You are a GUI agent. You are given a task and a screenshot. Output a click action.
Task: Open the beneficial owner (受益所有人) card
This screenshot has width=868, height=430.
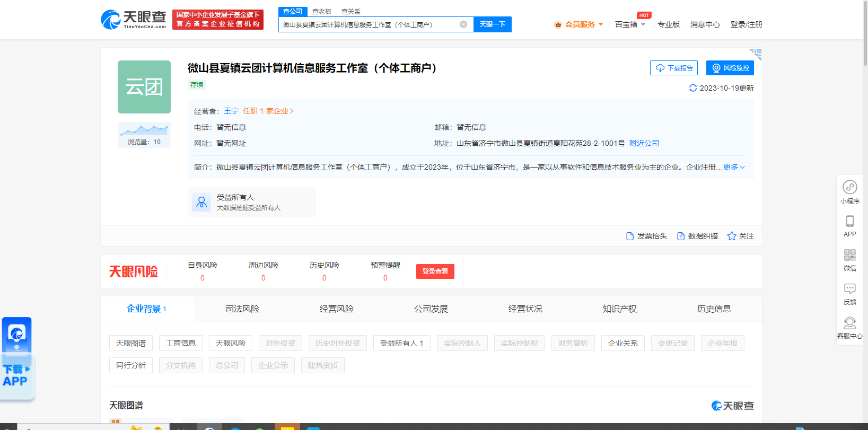click(252, 202)
